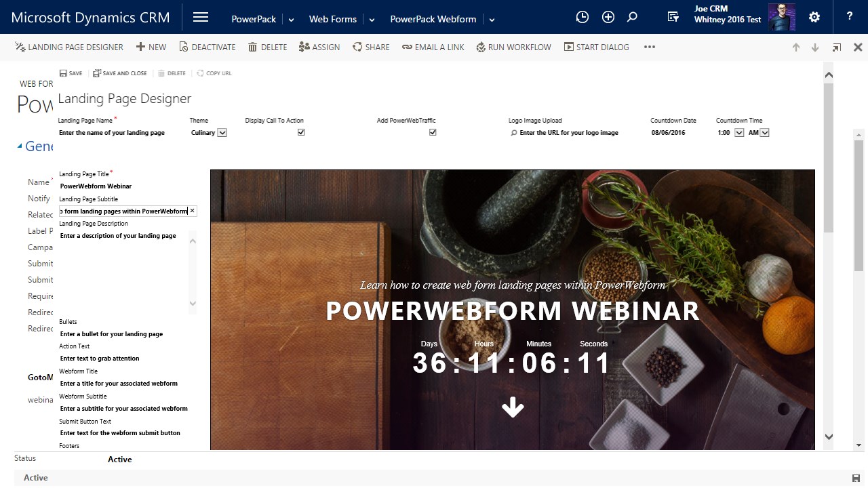Toggle Add PowerWebTraffic checkbox
This screenshot has height=488, width=868.
click(433, 132)
